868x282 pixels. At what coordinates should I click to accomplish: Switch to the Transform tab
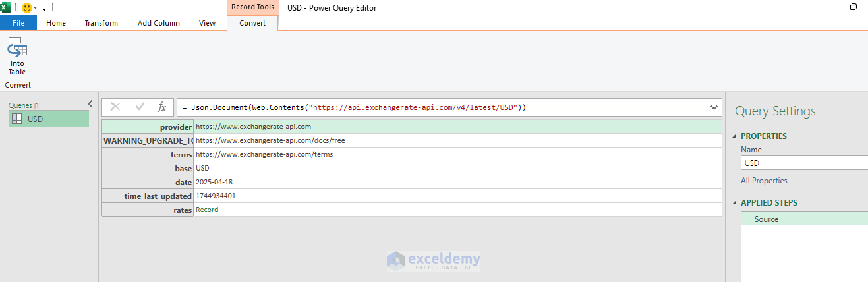click(101, 23)
